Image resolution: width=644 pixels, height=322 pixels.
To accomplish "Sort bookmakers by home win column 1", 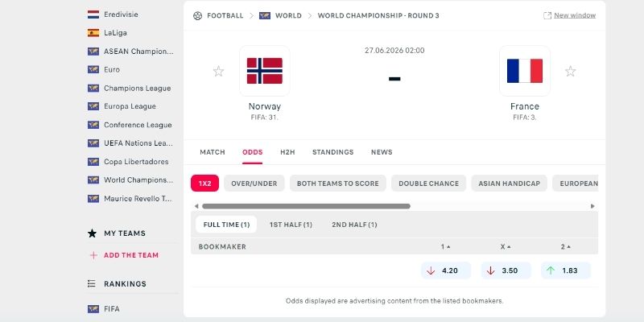I will 446,247.
